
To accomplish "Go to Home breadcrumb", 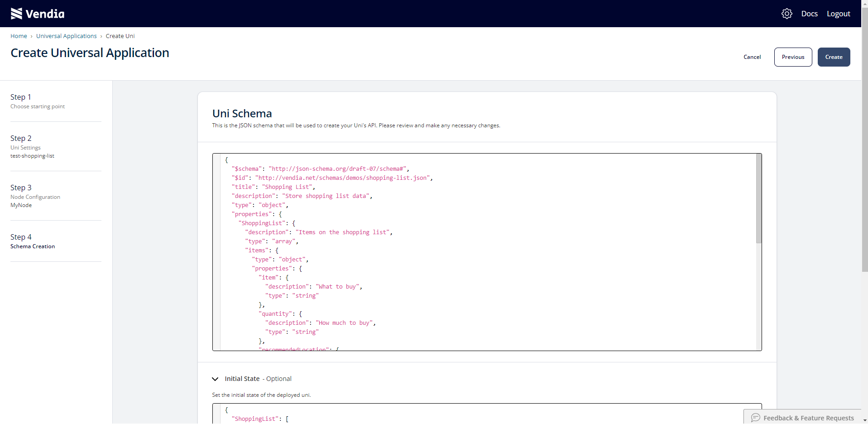I will pos(19,36).
